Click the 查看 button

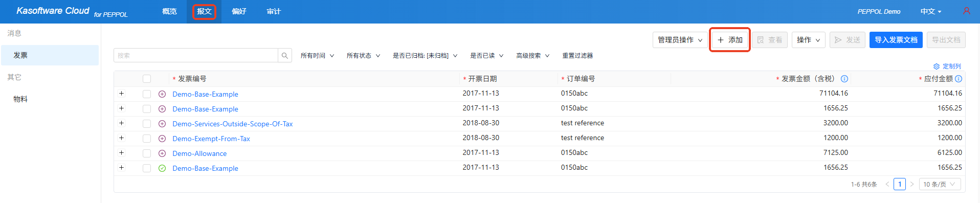[x=770, y=40]
